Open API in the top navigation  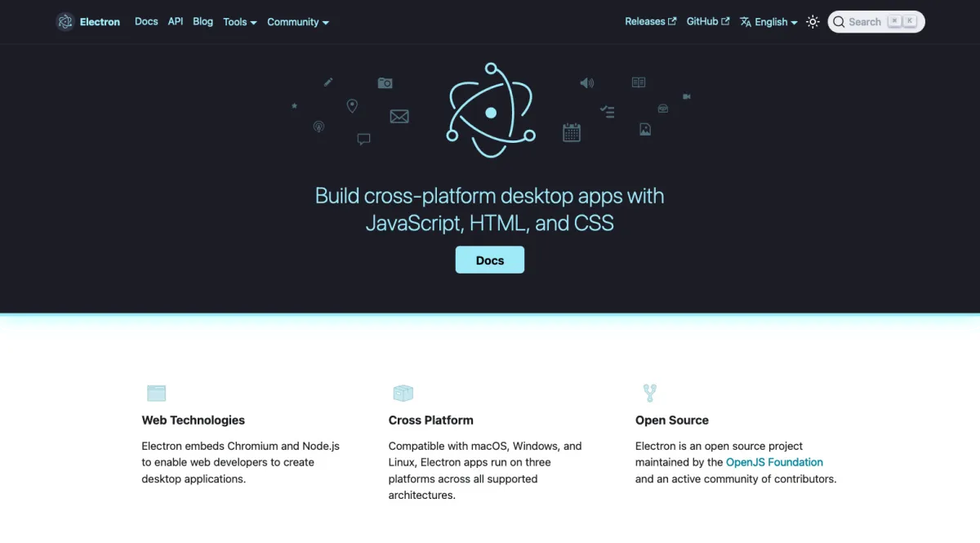tap(176, 21)
